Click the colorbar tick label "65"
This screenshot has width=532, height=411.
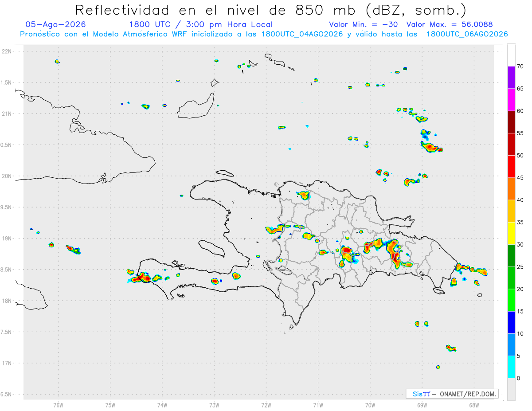click(520, 89)
